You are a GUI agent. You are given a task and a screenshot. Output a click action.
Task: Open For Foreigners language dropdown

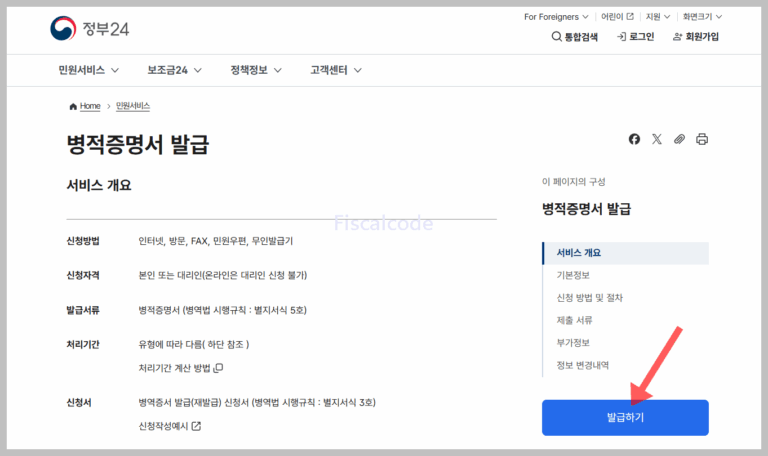[558, 16]
